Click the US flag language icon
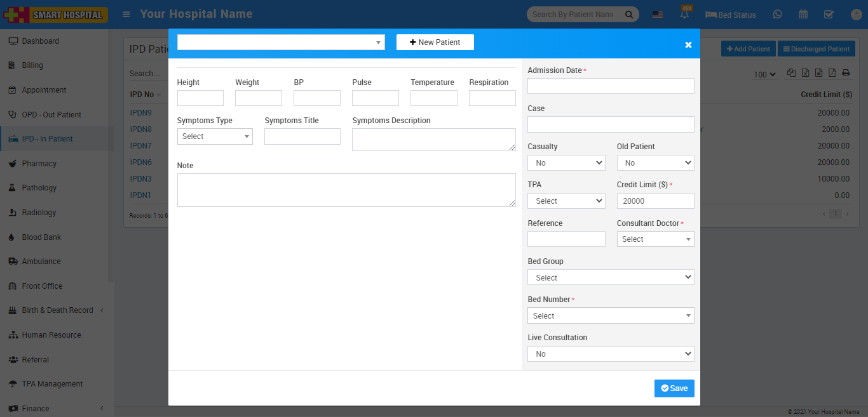The height and width of the screenshot is (417, 868). [x=658, y=15]
